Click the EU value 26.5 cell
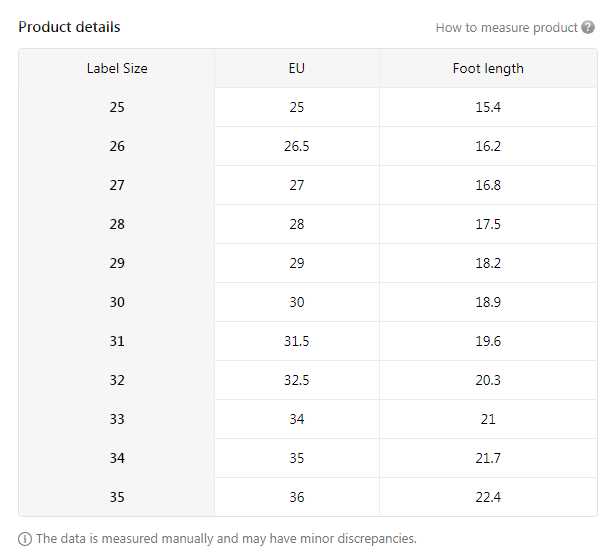This screenshot has height=558, width=607. click(x=296, y=146)
